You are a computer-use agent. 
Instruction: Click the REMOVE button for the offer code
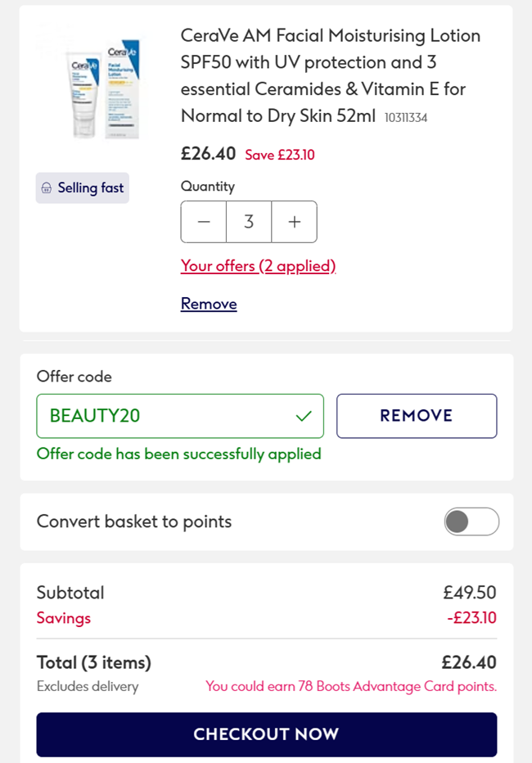point(417,416)
